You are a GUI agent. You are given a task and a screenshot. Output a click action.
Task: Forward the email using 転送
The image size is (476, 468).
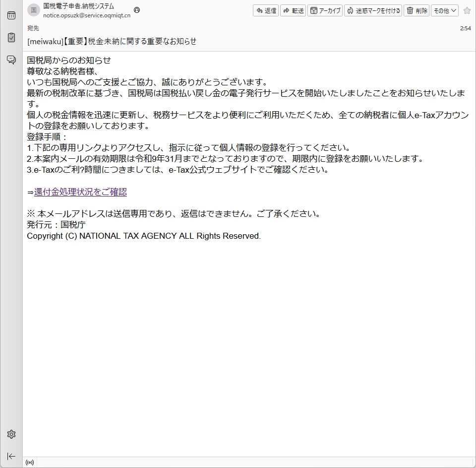coord(293,10)
